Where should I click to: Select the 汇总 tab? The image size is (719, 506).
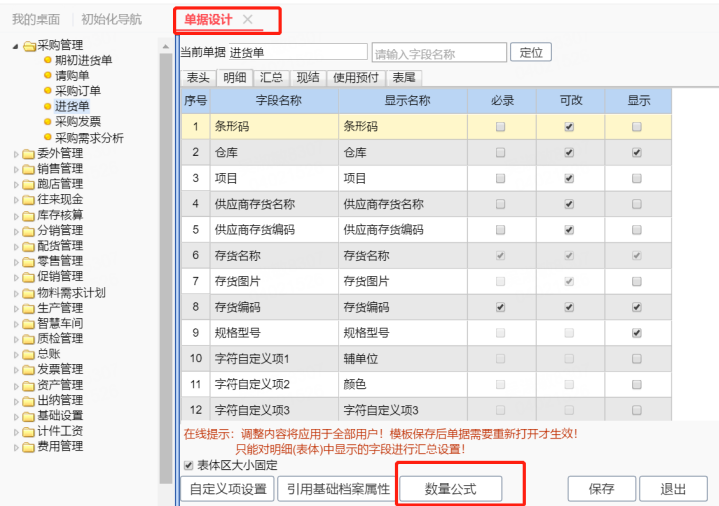271,78
